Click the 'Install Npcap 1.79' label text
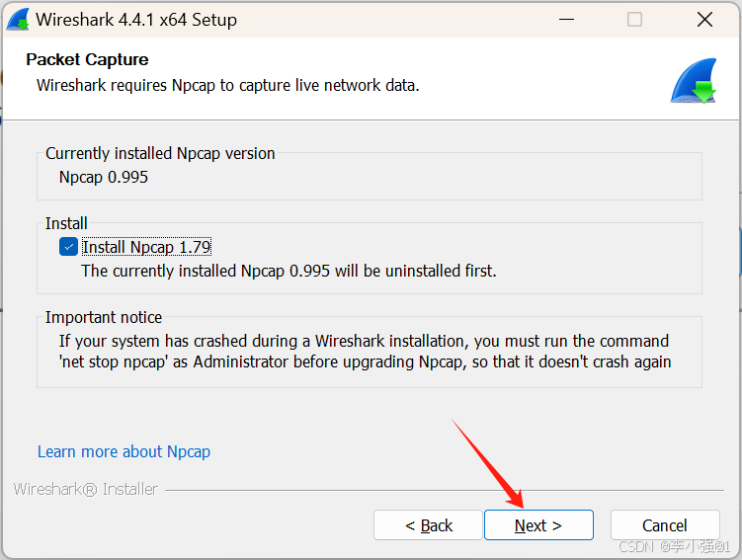Image resolution: width=742 pixels, height=560 pixels. click(146, 247)
